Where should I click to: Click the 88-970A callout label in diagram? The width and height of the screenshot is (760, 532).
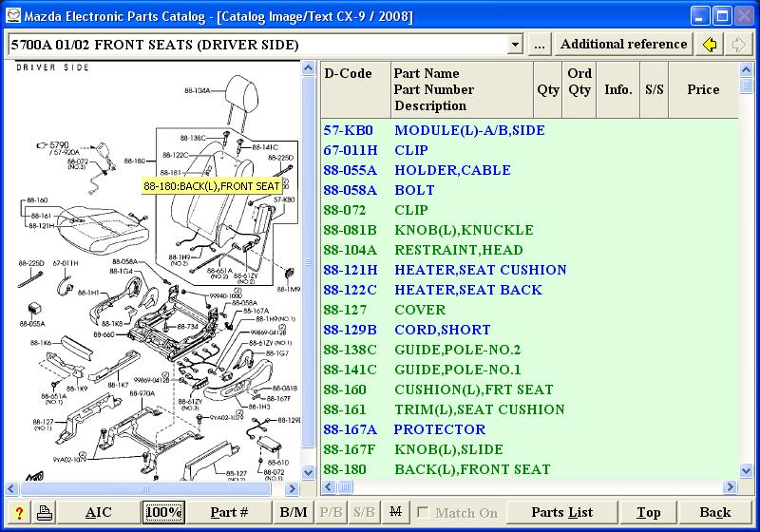coord(142,393)
